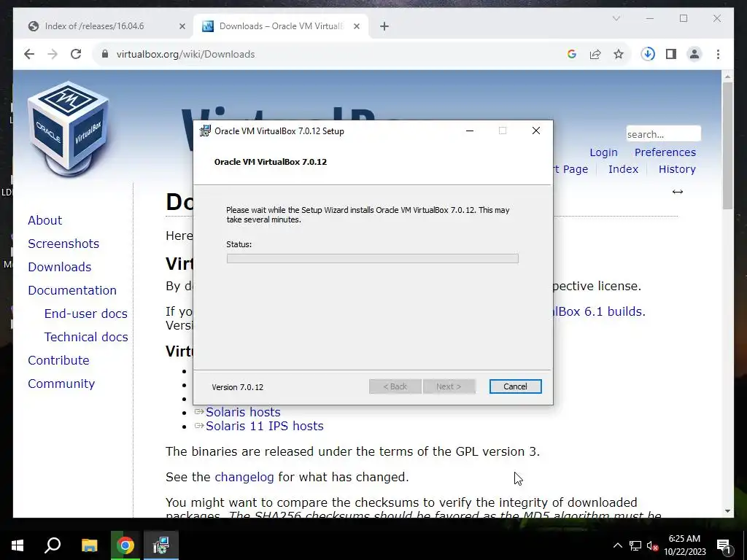Click the padlock site info icon
The width and height of the screenshot is (747, 560).
pos(105,54)
